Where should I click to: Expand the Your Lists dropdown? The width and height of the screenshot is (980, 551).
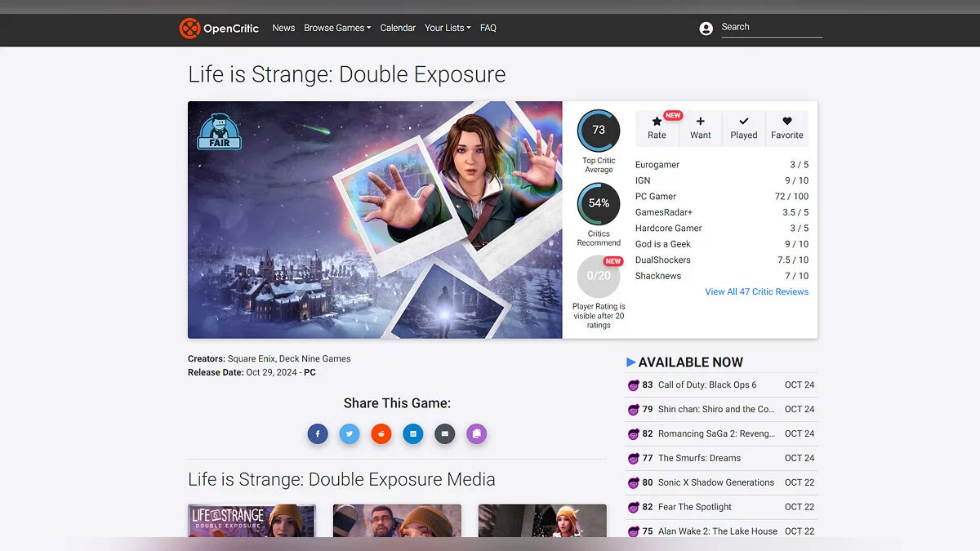[448, 28]
